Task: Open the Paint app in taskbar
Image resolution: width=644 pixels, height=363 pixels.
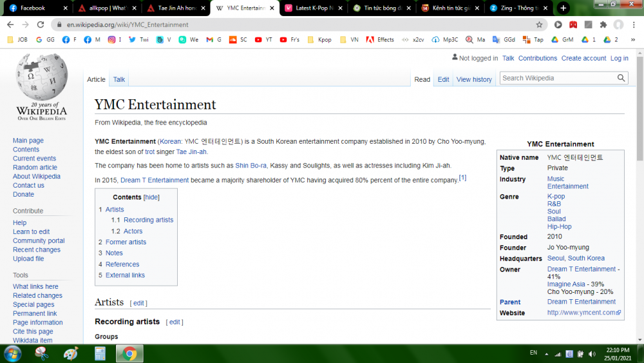Action: (x=71, y=353)
